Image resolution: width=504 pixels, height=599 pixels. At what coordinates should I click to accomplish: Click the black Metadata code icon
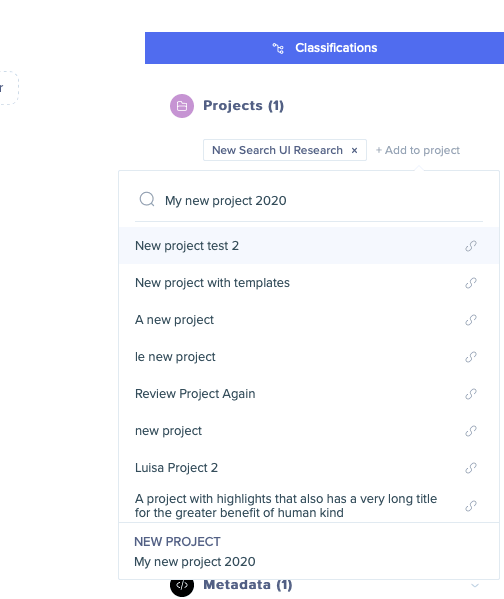pos(182,585)
